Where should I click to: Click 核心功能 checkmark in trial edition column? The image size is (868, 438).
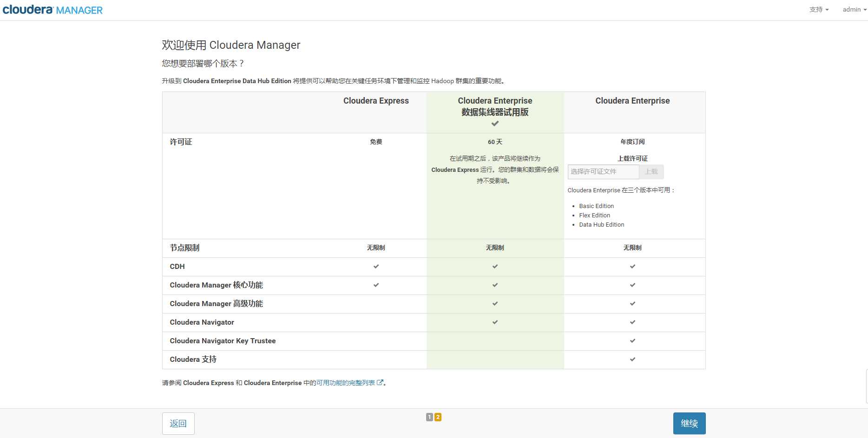(495, 285)
